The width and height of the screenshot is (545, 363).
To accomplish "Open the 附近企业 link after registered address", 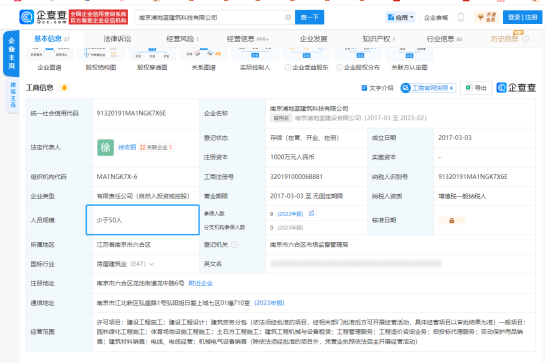I will pyautogui.click(x=201, y=283).
